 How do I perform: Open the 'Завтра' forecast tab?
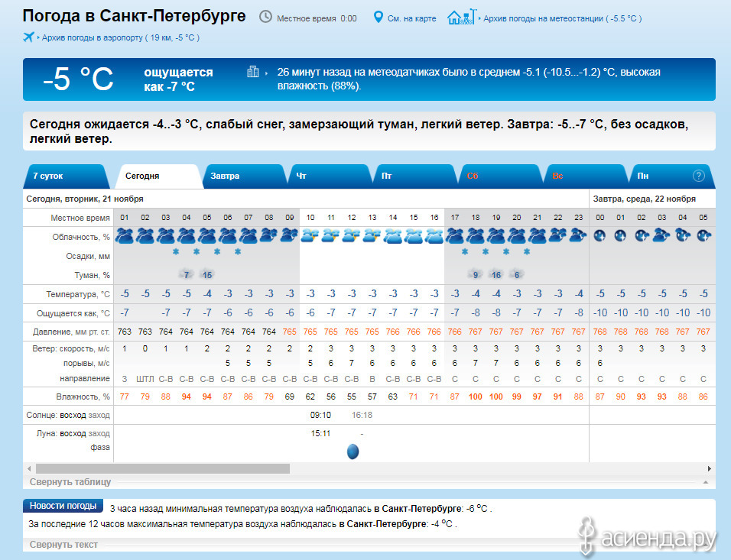click(x=225, y=176)
